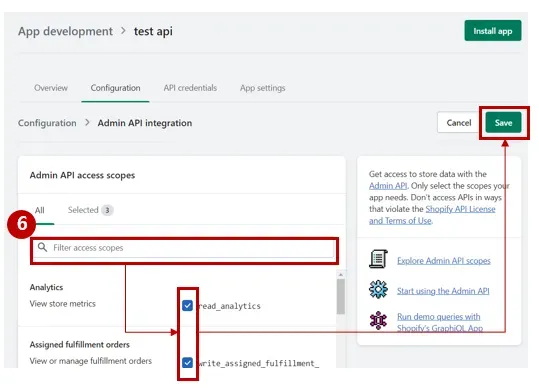Image resolution: width=539 pixels, height=388 pixels.
Task: Open Start using the Admin API link
Action: coord(443,291)
